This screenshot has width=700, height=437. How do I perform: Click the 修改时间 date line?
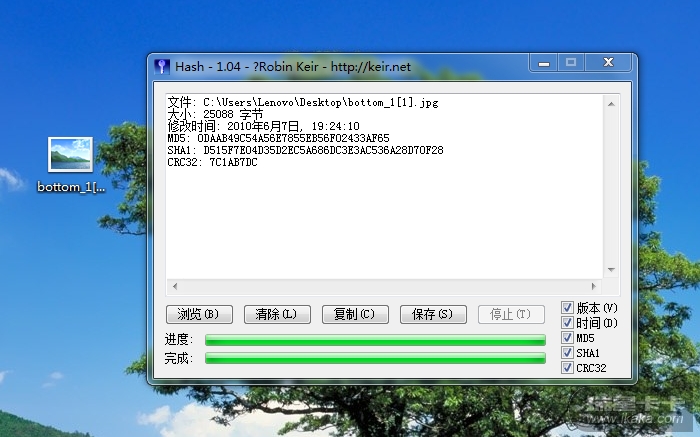[263, 126]
